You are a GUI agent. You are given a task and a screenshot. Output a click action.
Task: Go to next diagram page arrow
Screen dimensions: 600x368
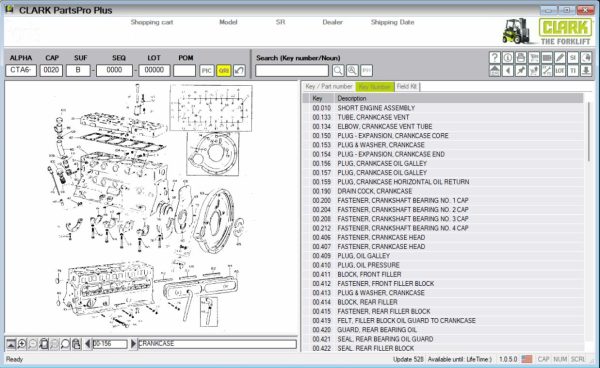pyautogui.click(x=133, y=344)
